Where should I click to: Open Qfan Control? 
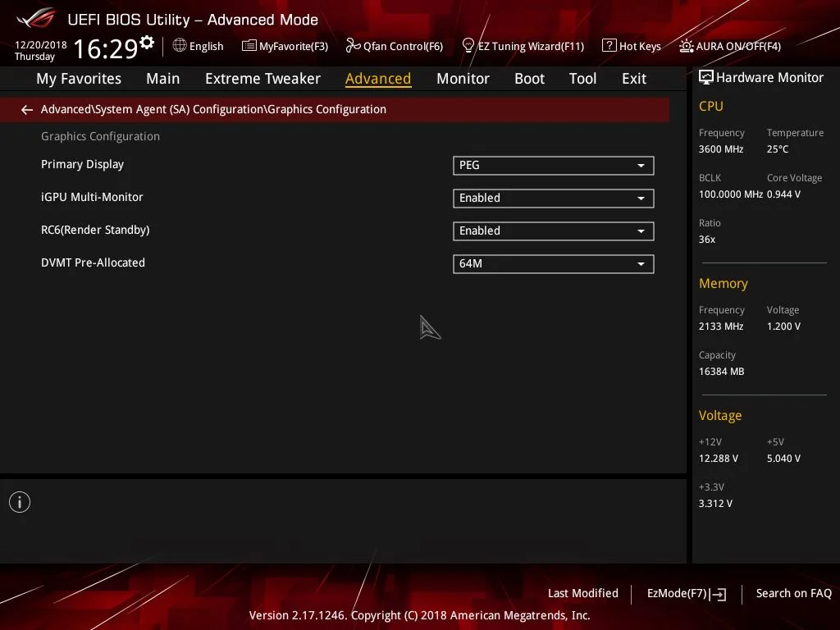tap(394, 46)
